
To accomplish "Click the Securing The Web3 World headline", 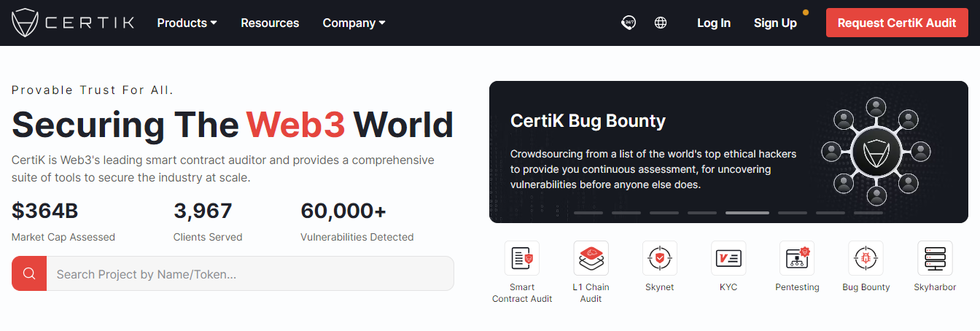I will coord(233,125).
